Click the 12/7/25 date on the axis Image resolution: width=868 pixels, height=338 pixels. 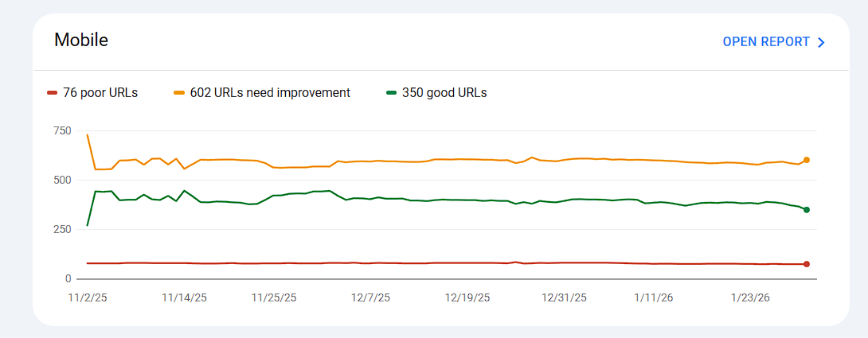pyautogui.click(x=370, y=298)
